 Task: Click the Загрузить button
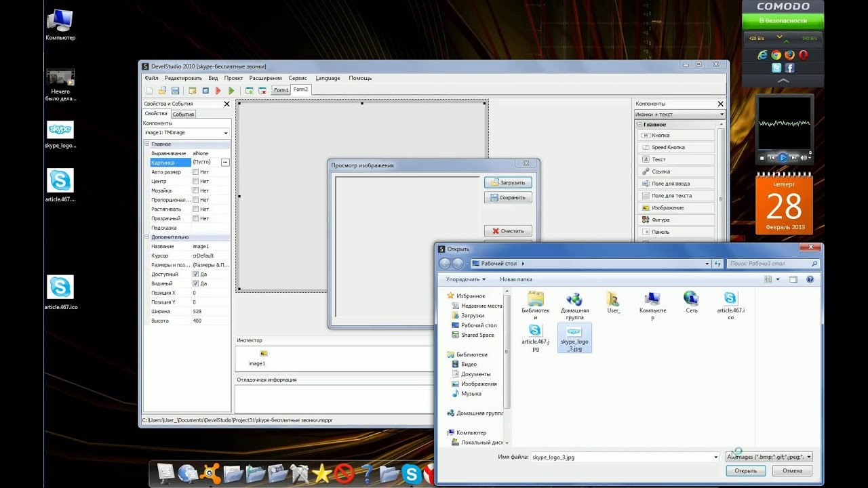click(509, 182)
